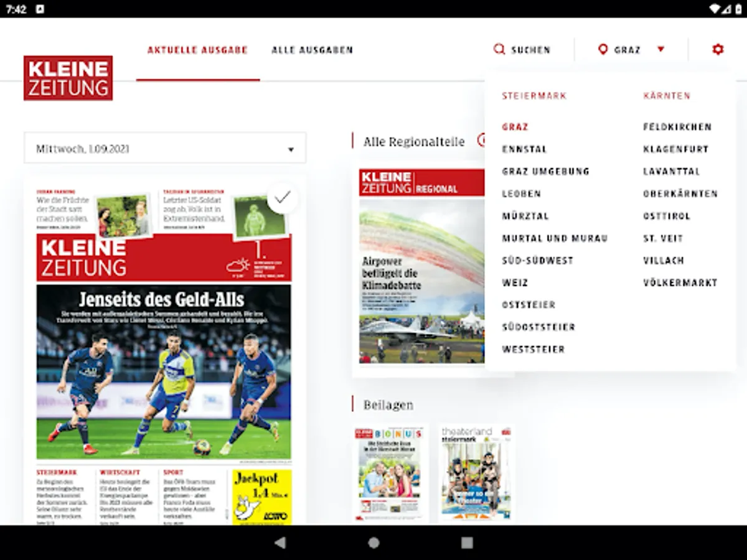
Task: Pick Villach from the list
Action: coord(664,261)
